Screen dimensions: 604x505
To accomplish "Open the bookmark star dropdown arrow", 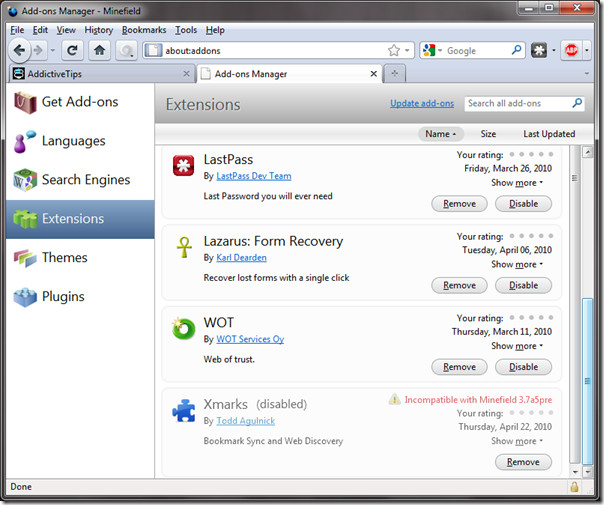I will point(407,50).
